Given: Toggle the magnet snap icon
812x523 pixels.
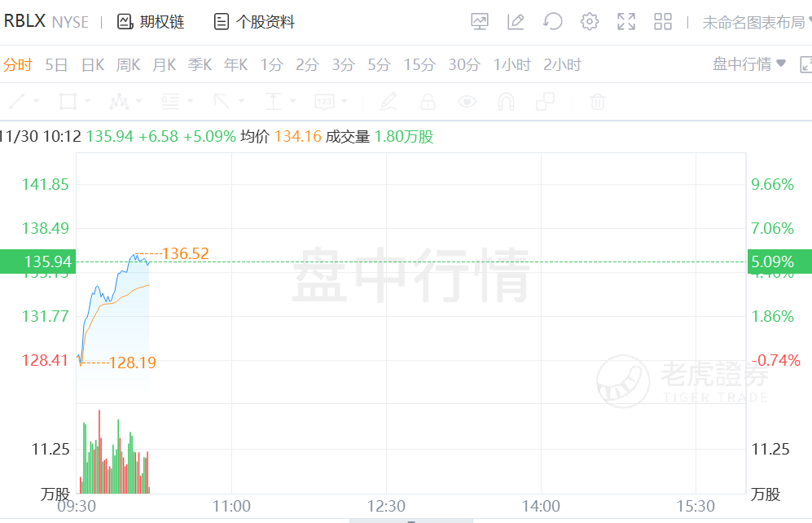Looking at the screenshot, I should [506, 102].
